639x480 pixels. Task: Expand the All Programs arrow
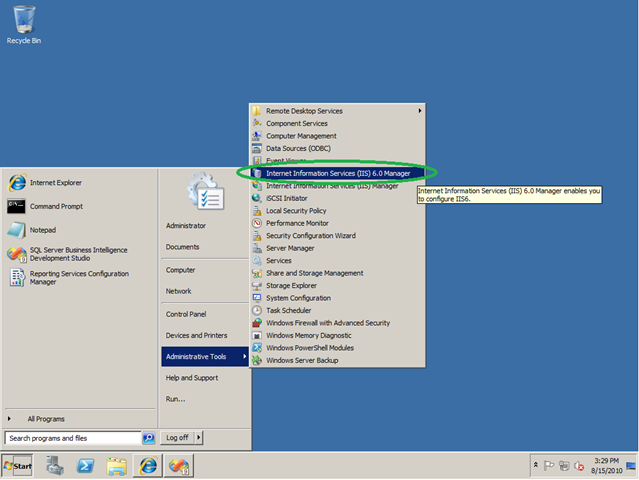coord(9,418)
